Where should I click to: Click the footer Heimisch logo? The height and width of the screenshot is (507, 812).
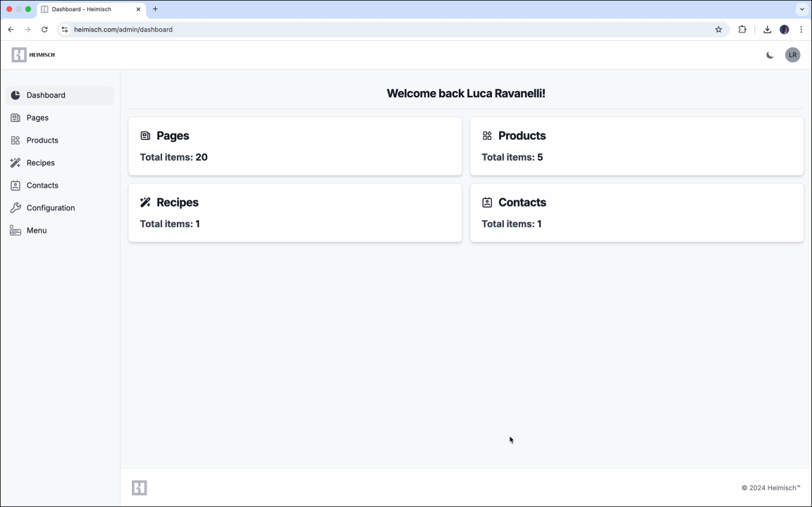point(140,488)
